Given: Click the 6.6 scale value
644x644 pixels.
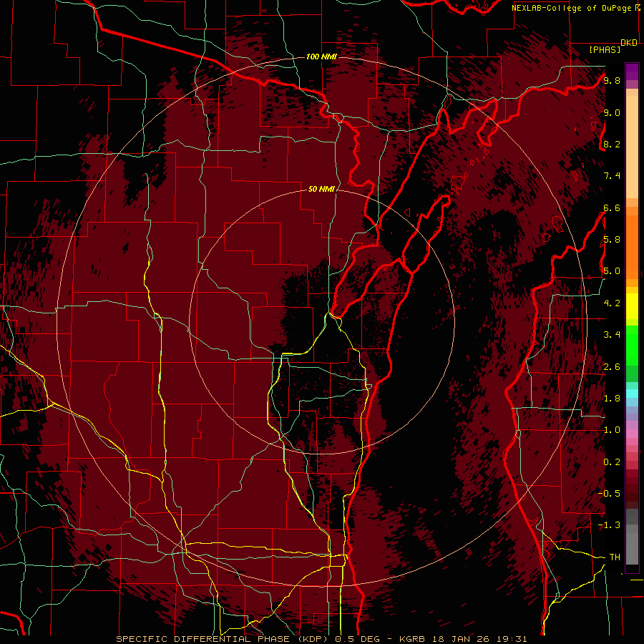Looking at the screenshot, I should (x=612, y=208).
